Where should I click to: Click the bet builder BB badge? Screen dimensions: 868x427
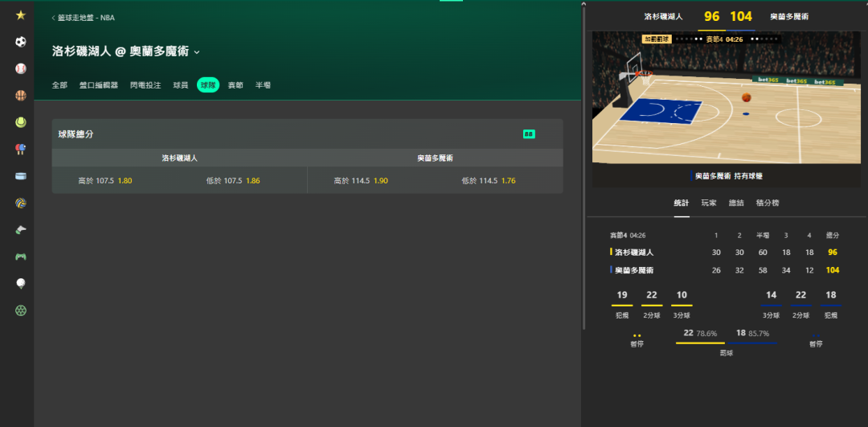pyautogui.click(x=529, y=134)
